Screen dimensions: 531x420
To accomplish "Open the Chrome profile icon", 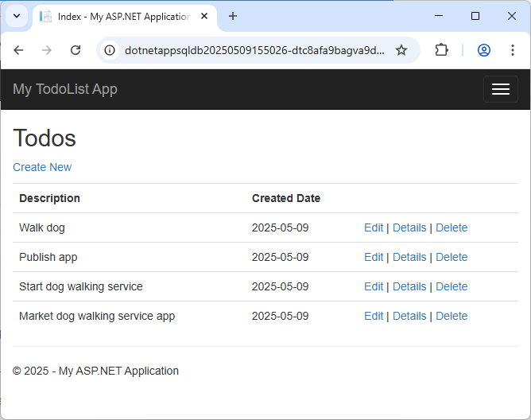I will click(483, 50).
